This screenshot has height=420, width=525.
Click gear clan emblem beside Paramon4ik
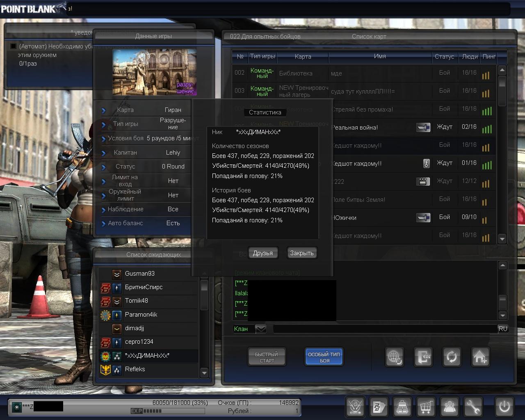106,315
